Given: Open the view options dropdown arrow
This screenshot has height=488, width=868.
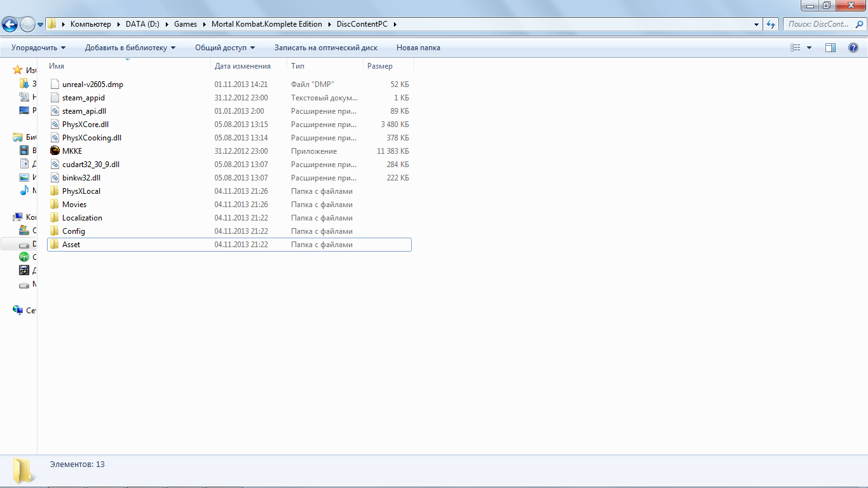Looking at the screenshot, I should click(x=809, y=48).
